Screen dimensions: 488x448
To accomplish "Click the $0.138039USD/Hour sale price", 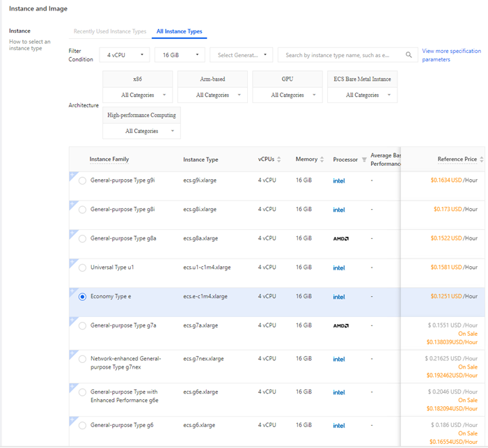I will (452, 342).
